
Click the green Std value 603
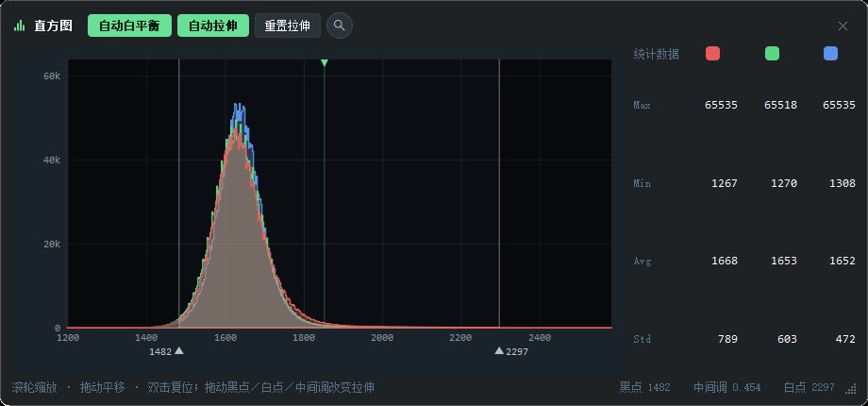[x=787, y=339]
